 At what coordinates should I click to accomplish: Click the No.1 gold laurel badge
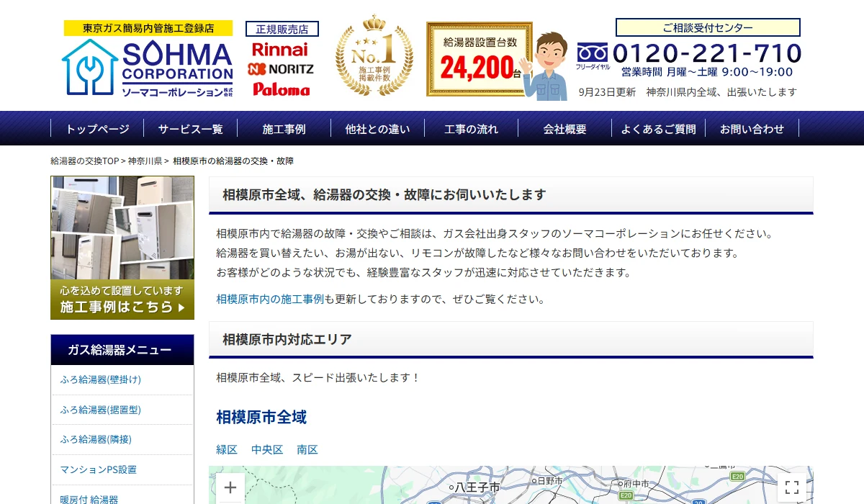coord(374,55)
